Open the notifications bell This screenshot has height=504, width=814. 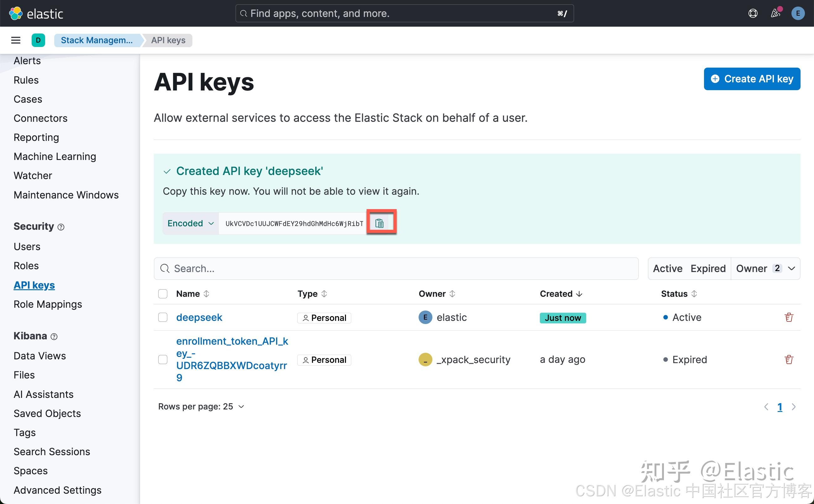[775, 13]
